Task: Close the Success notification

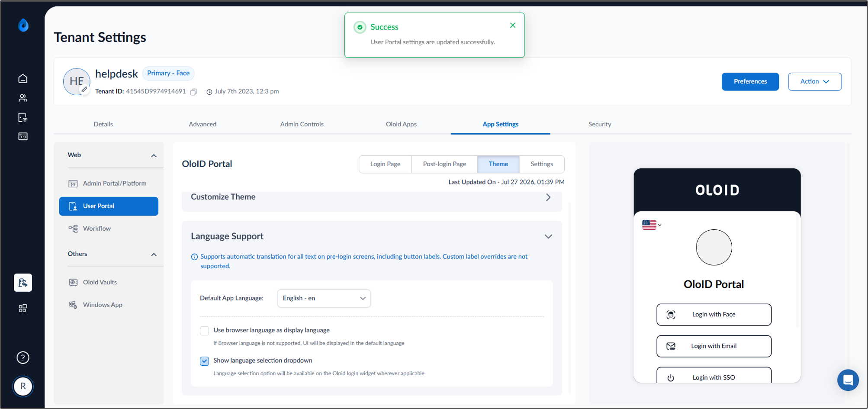Action: (513, 26)
